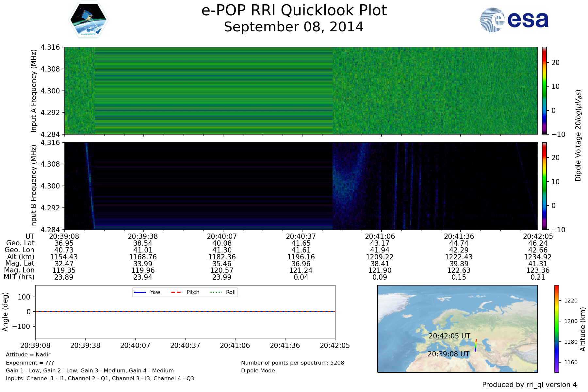This screenshot has width=588, height=392.
Task: Click the 20:39:08 UT map label
Action: pyautogui.click(x=449, y=354)
